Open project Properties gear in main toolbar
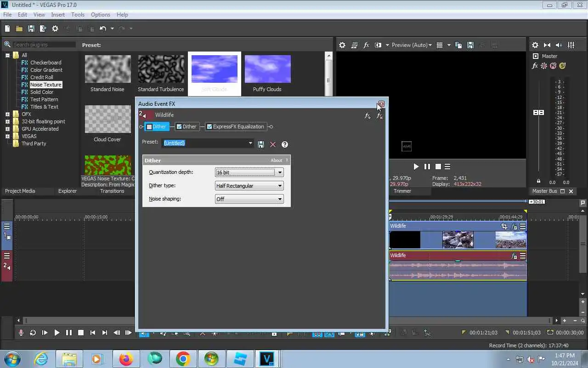 pyautogui.click(x=55, y=29)
